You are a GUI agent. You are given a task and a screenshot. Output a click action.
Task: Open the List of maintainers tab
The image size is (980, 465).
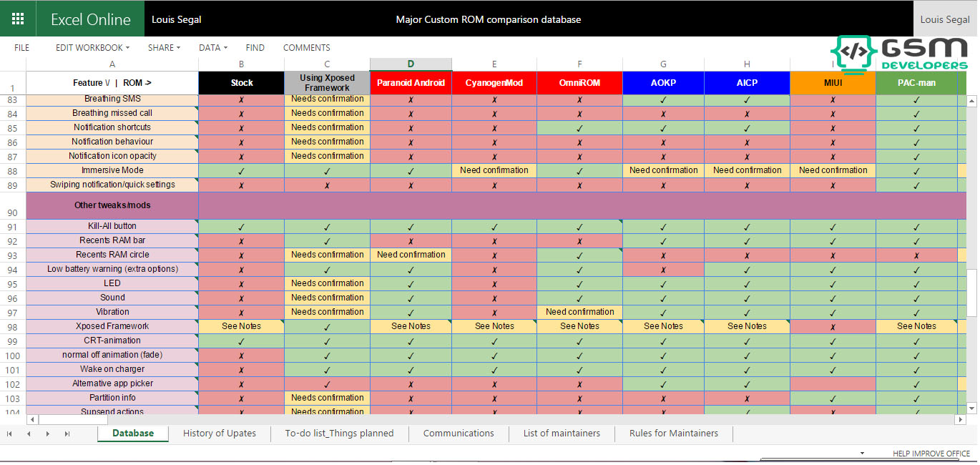(562, 434)
